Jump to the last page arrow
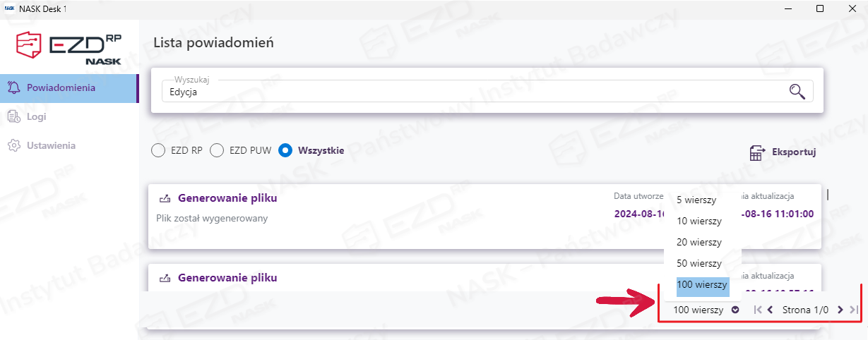 click(853, 310)
